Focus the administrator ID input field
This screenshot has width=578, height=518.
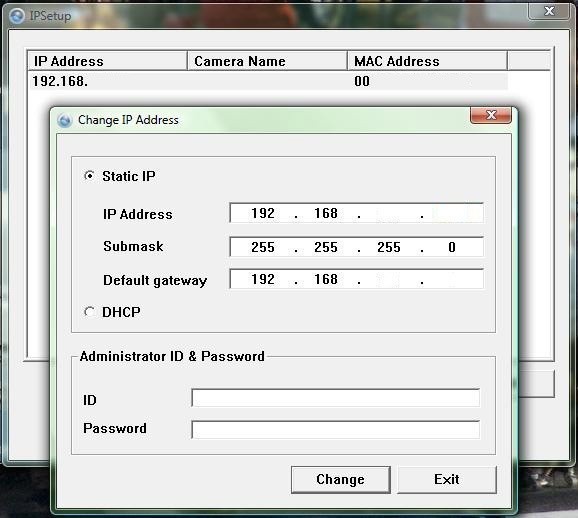336,398
